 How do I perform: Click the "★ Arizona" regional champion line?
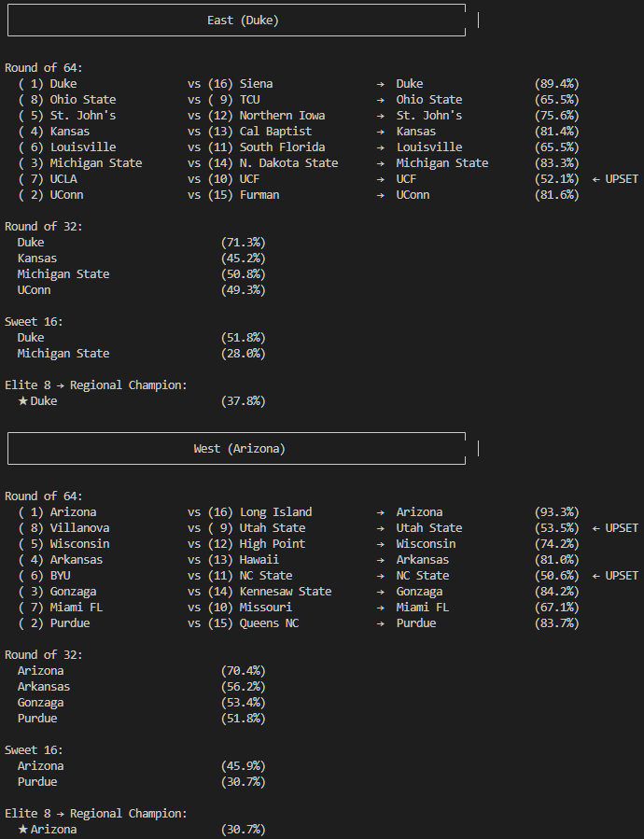pos(47,830)
